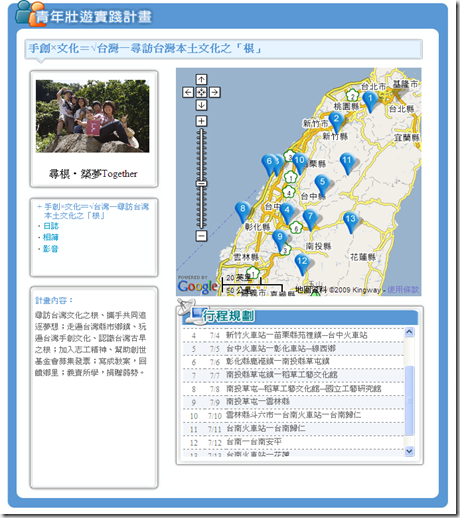
Task: Pan the map up with the arrow button
Action: point(201,80)
